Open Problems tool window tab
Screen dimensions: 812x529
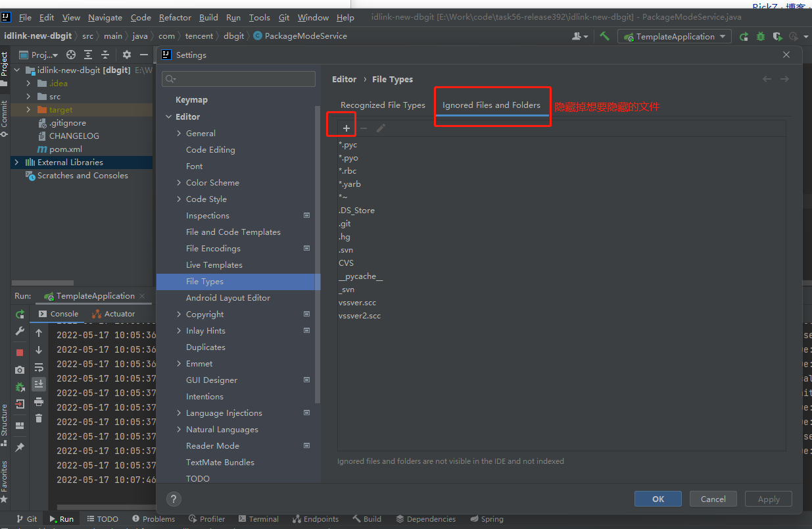pos(153,519)
